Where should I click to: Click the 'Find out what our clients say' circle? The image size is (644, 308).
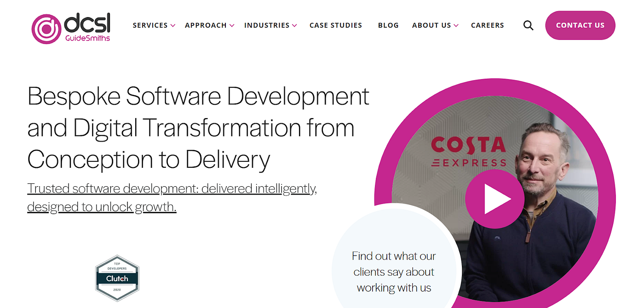pyautogui.click(x=394, y=271)
